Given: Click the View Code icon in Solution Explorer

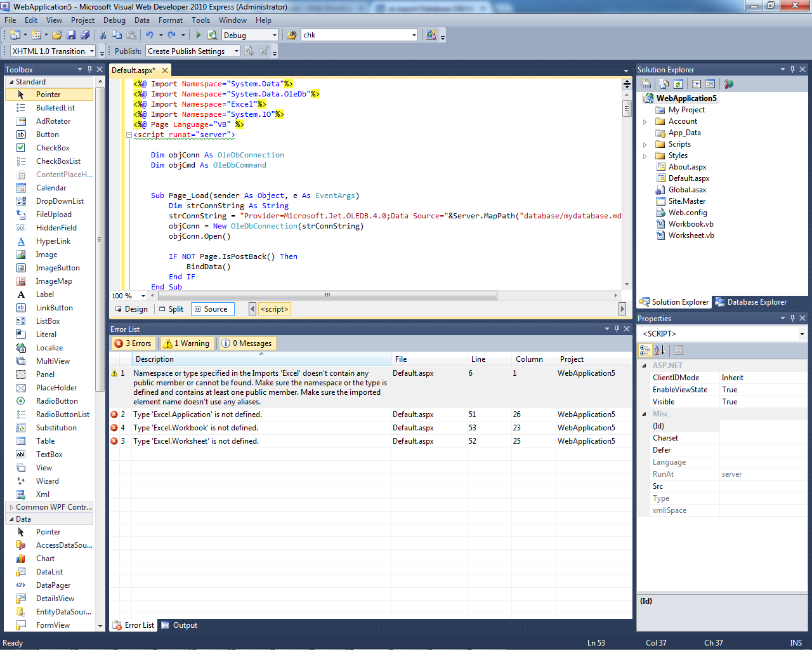Looking at the screenshot, I should point(697,84).
